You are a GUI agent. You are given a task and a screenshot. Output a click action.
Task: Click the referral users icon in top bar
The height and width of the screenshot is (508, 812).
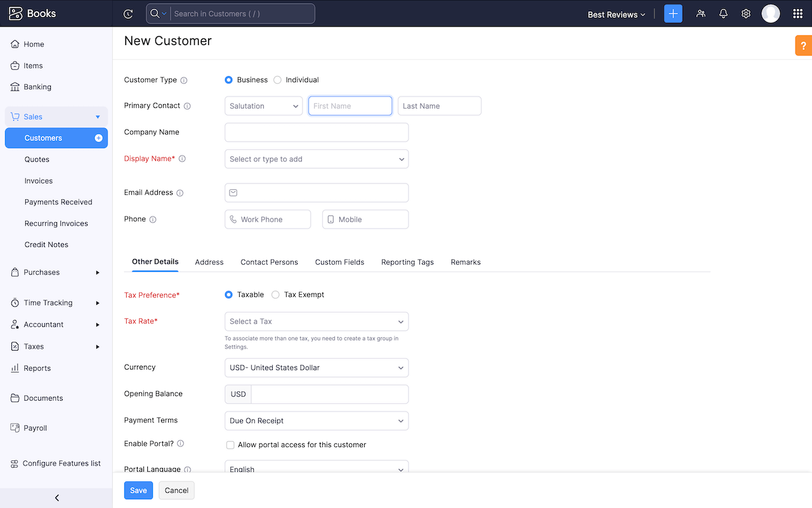pyautogui.click(x=700, y=13)
